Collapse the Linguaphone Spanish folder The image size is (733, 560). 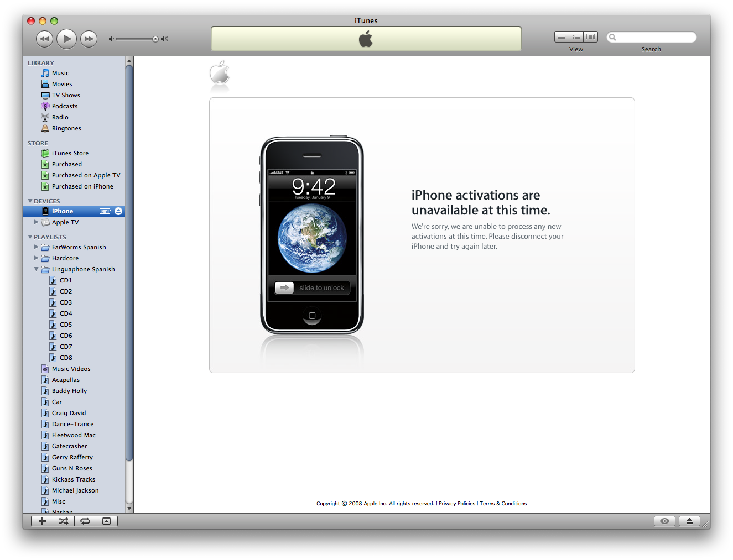37,269
